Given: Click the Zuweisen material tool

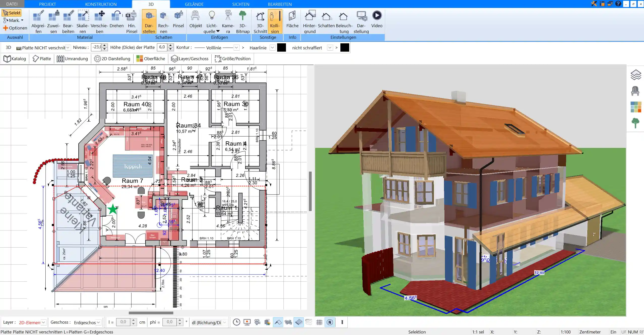Looking at the screenshot, I should pos(53,22).
